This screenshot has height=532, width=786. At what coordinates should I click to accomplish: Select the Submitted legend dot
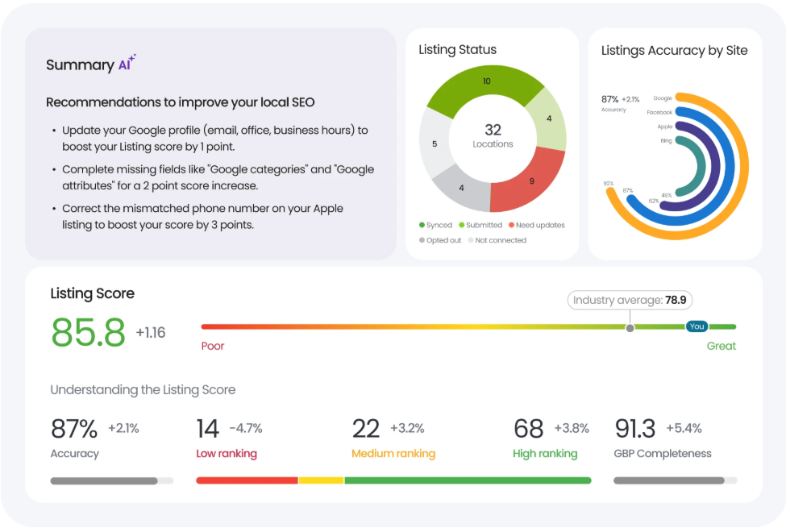(x=462, y=225)
